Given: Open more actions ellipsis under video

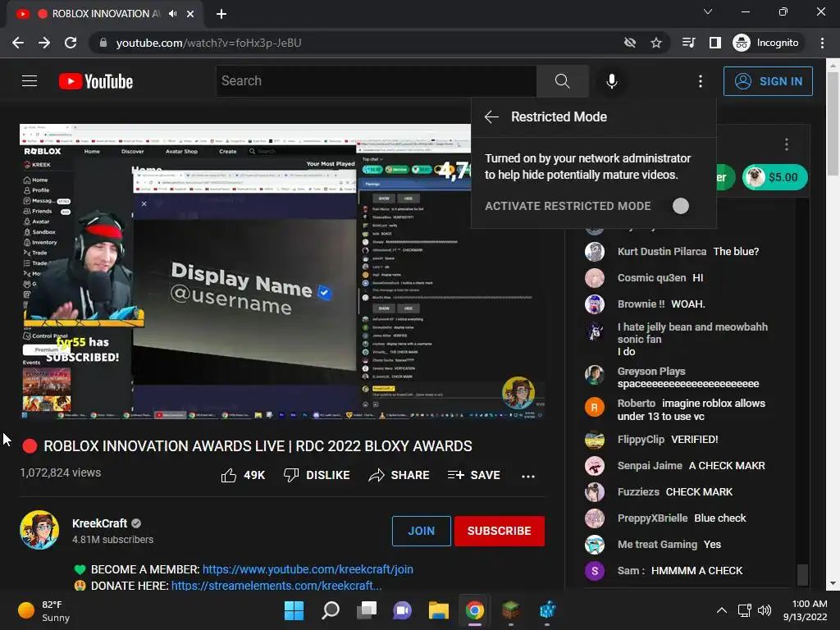Looking at the screenshot, I should click(528, 476).
